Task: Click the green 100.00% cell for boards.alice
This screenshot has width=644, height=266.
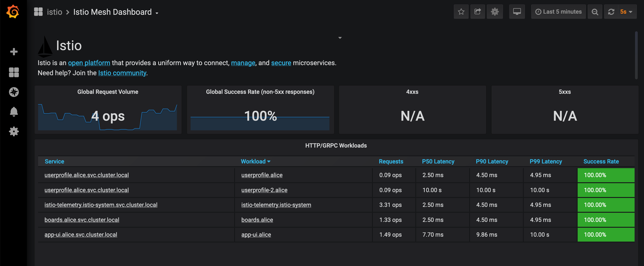Action: coord(606,220)
